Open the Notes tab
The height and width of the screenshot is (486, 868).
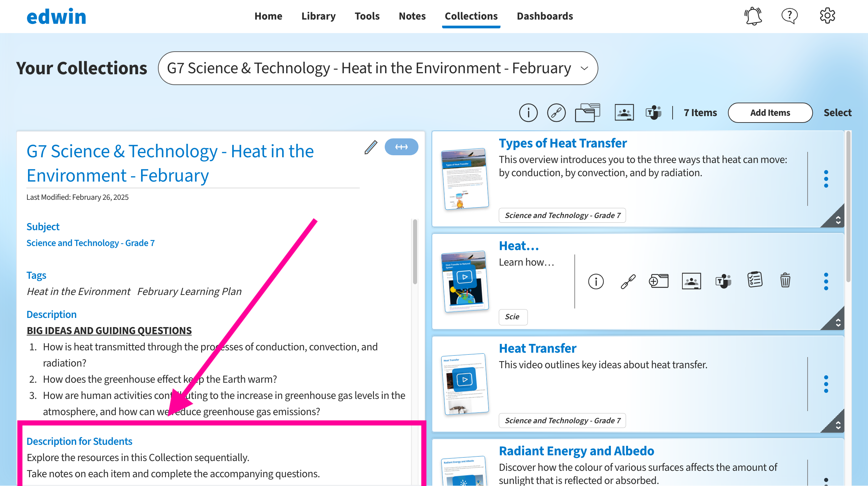[x=412, y=16]
